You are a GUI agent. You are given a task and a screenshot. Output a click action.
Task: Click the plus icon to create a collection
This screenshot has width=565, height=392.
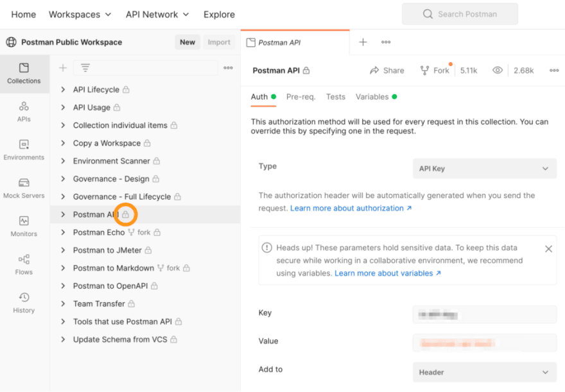point(63,67)
